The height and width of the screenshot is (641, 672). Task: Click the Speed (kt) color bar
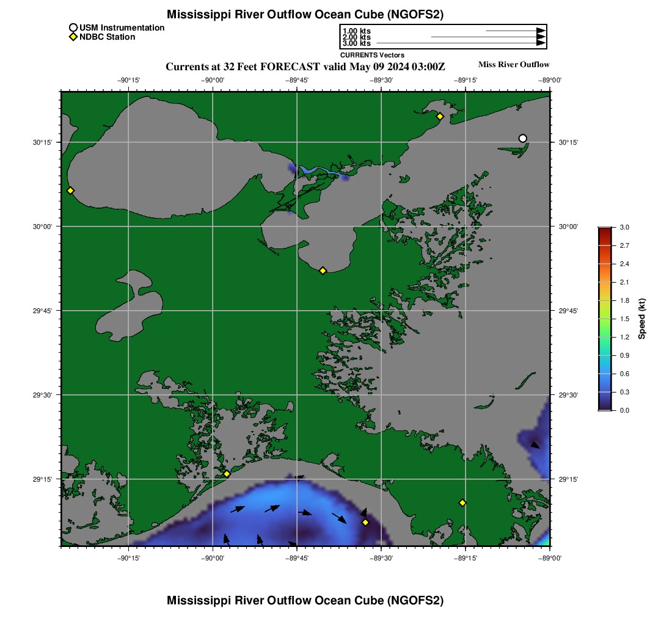(x=604, y=318)
